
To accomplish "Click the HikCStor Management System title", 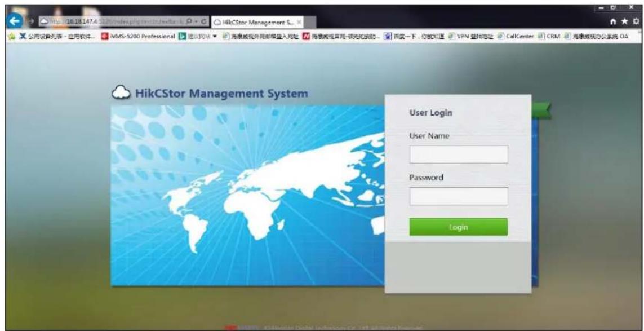I will tap(221, 94).
